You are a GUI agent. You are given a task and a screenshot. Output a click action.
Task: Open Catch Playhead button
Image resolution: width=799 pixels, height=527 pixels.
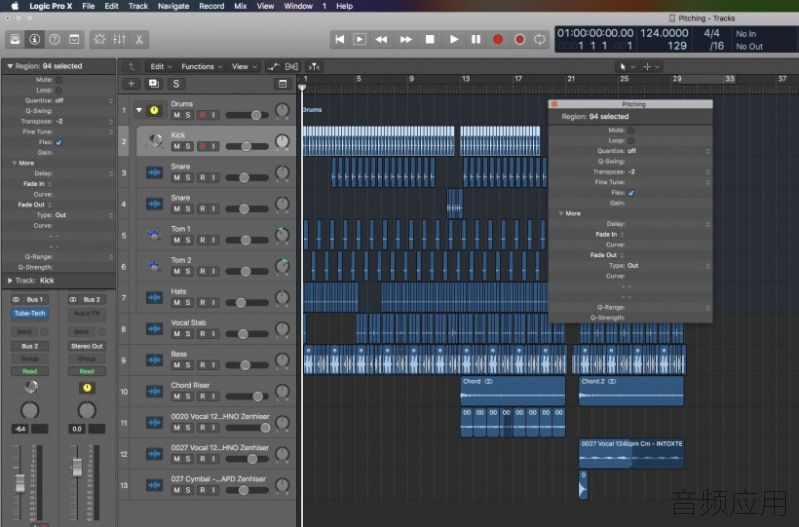click(314, 67)
